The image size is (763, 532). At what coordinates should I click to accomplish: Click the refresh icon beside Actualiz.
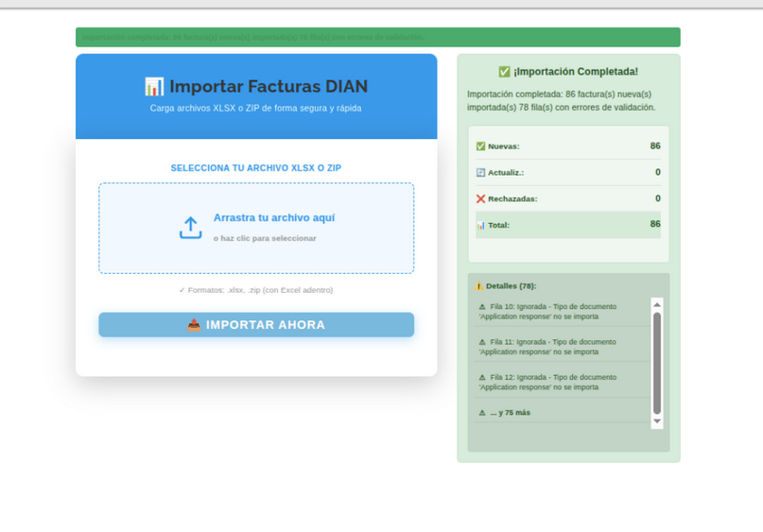pos(480,173)
